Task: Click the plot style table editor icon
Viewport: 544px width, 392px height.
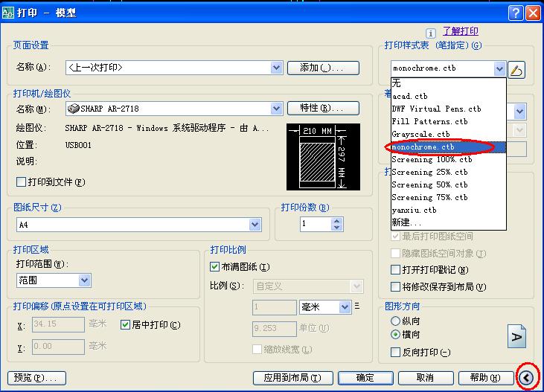Action: coord(516,69)
